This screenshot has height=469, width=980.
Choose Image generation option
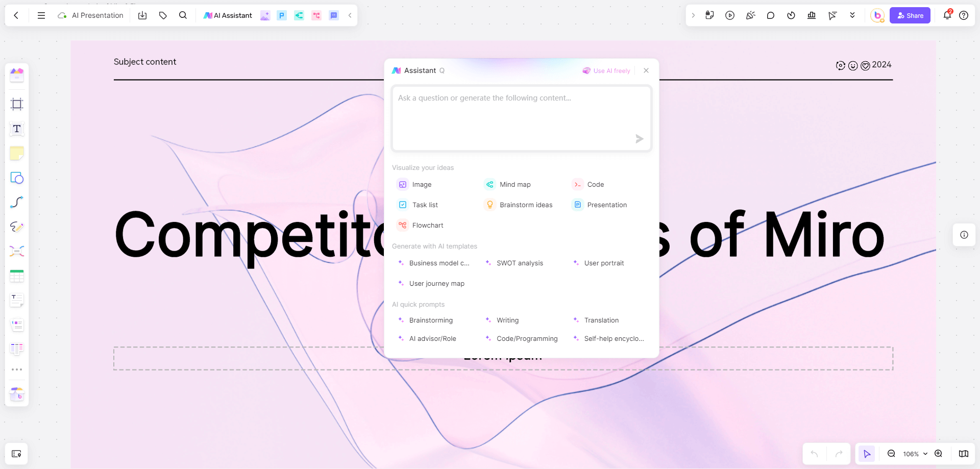[x=414, y=184]
